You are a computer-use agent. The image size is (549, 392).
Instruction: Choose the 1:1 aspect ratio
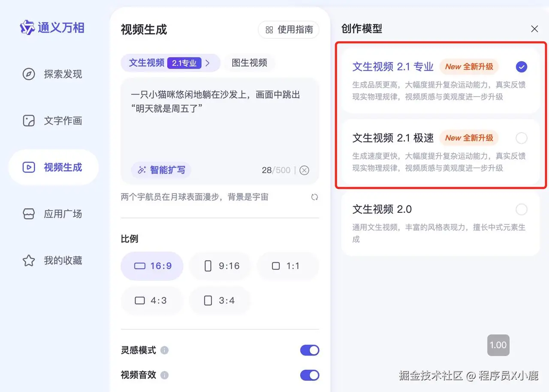tap(288, 266)
